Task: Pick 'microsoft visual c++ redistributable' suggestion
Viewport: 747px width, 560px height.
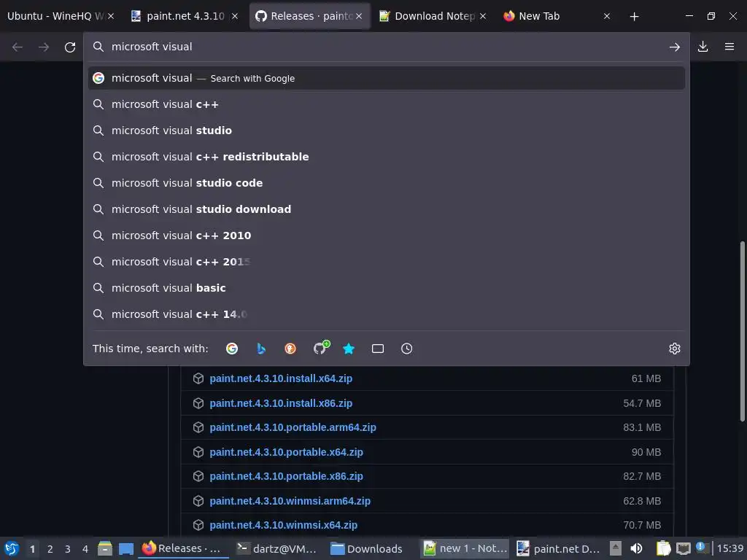Action: [387, 157]
